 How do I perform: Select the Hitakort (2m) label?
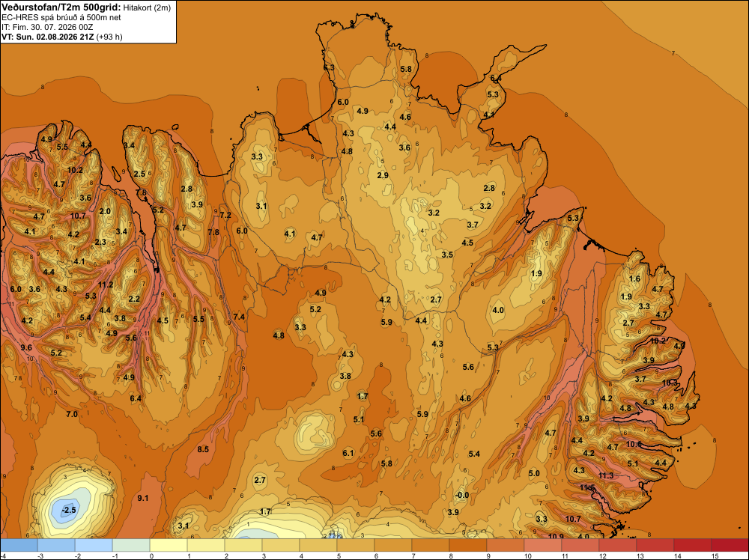pyautogui.click(x=147, y=7)
